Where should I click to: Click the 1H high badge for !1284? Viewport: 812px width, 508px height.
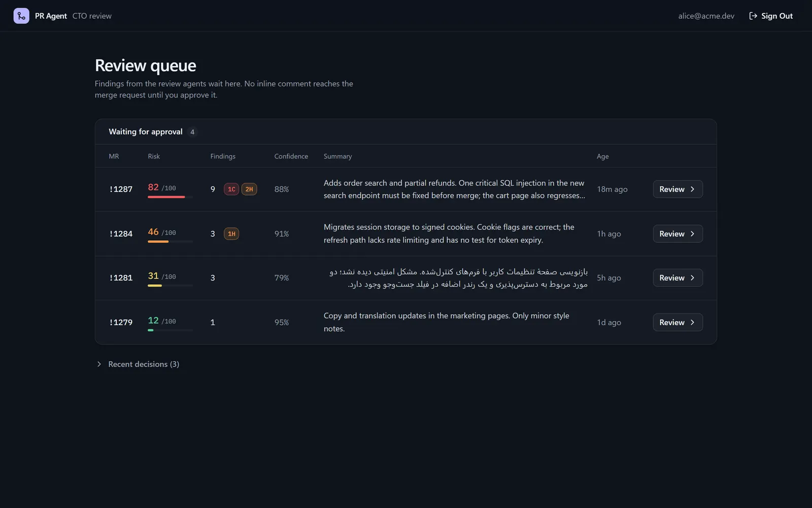(x=231, y=234)
